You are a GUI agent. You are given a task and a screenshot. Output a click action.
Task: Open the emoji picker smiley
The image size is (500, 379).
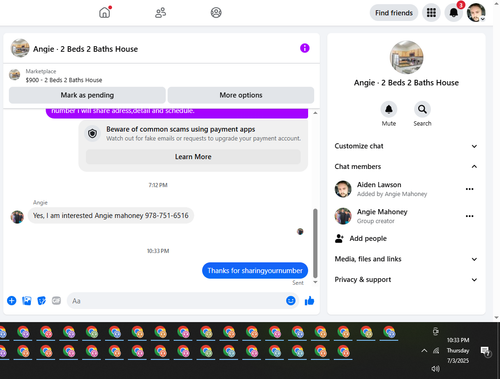coord(291,301)
